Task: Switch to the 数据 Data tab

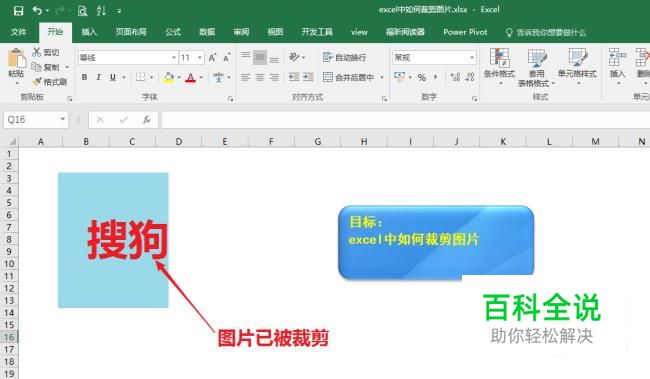Action: (x=207, y=32)
